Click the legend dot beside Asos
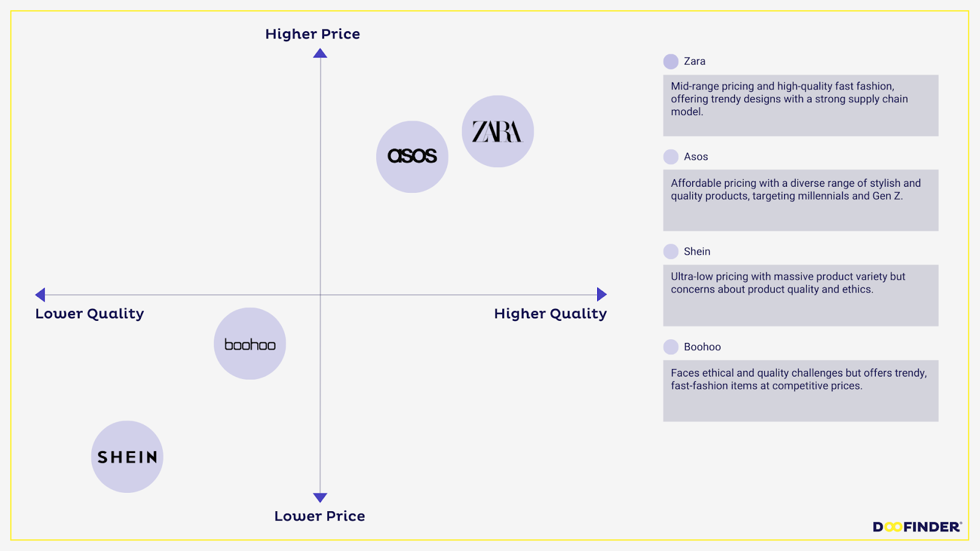The height and width of the screenshot is (551, 980). 671,157
